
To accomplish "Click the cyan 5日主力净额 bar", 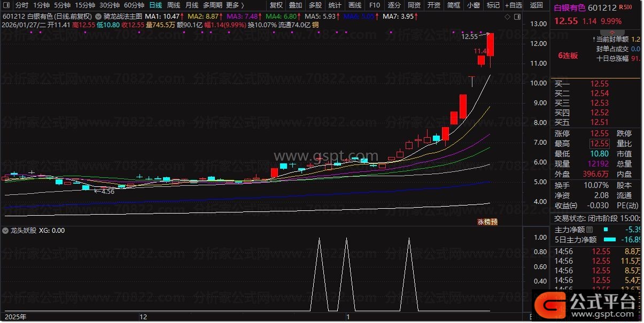I will click(610, 240).
